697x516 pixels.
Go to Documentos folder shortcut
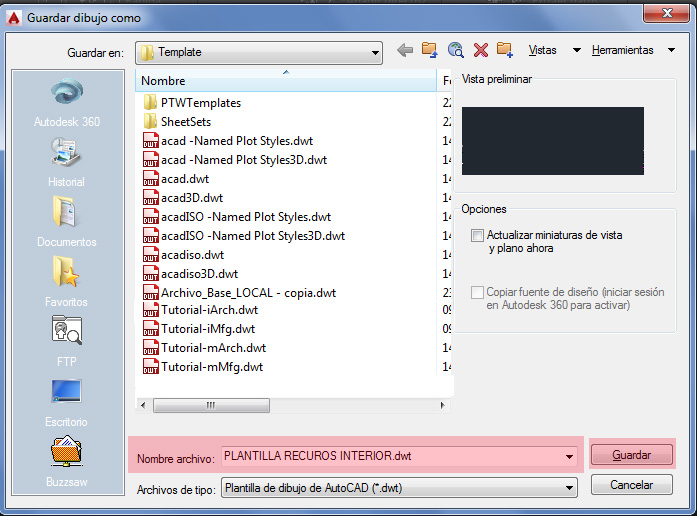click(66, 222)
